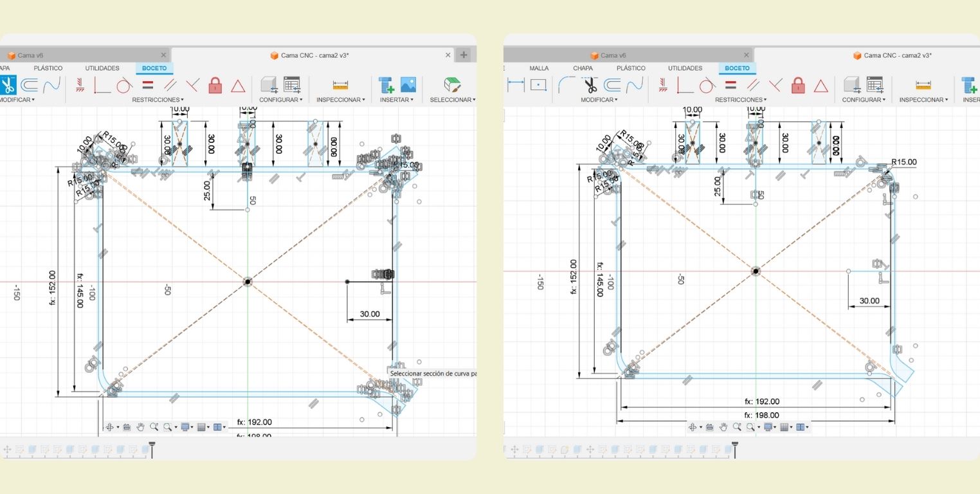Viewport: 980px width, 494px height.
Task: Click fx: 152.00 dimension in left sketch
Action: click(x=52, y=288)
